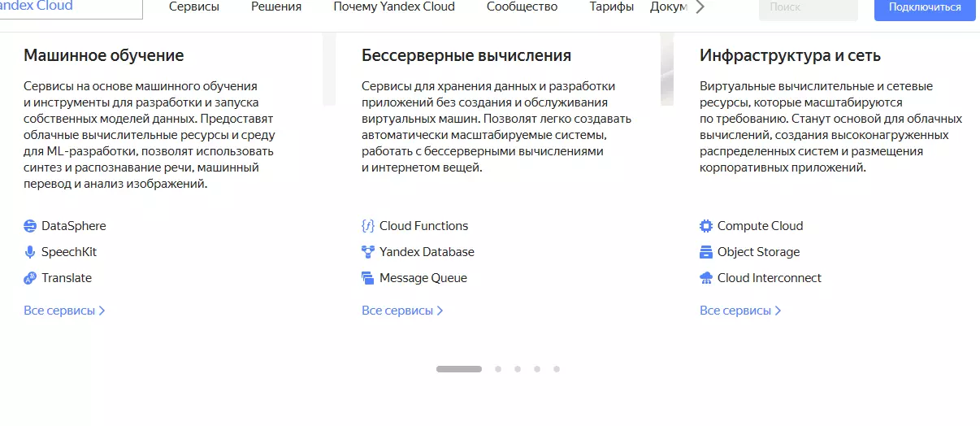This screenshot has width=980, height=426.
Task: Click the Подключиться button
Action: click(925, 8)
